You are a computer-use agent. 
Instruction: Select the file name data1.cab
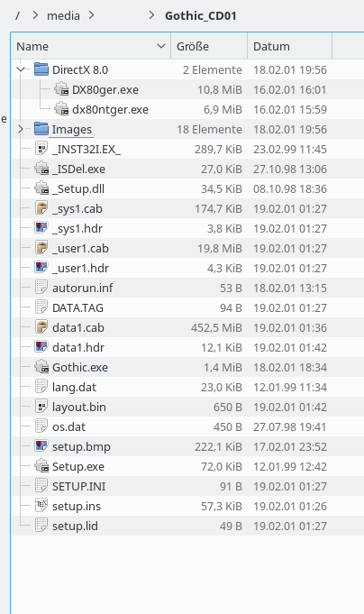pos(78,328)
